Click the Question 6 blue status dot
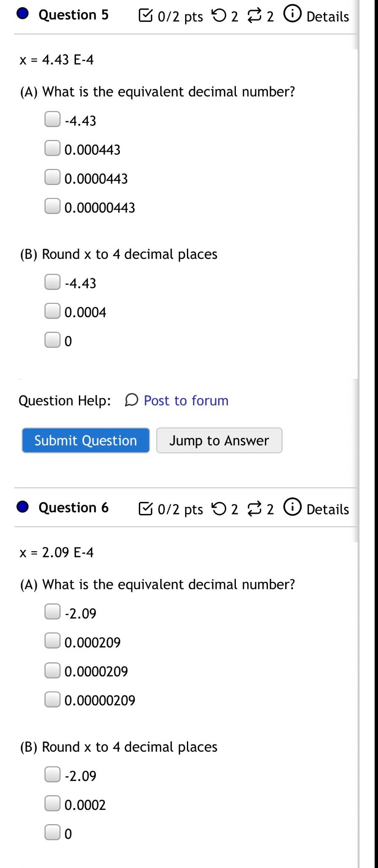The width and height of the screenshot is (378, 868). (x=23, y=507)
